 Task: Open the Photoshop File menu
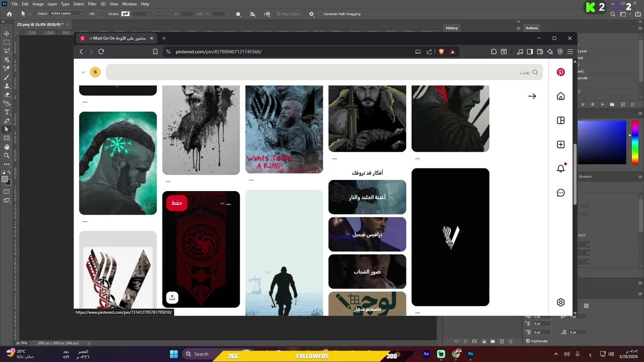pos(15,4)
